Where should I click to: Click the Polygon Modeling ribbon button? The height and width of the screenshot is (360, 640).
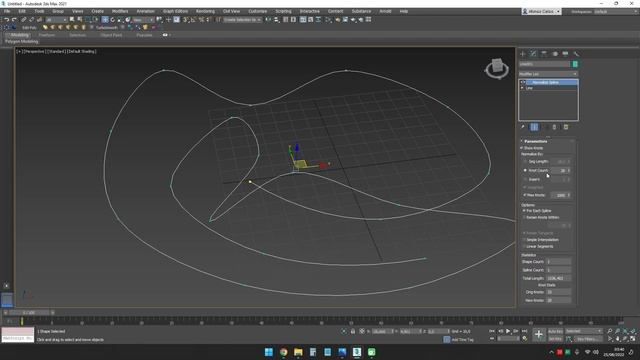click(x=21, y=42)
